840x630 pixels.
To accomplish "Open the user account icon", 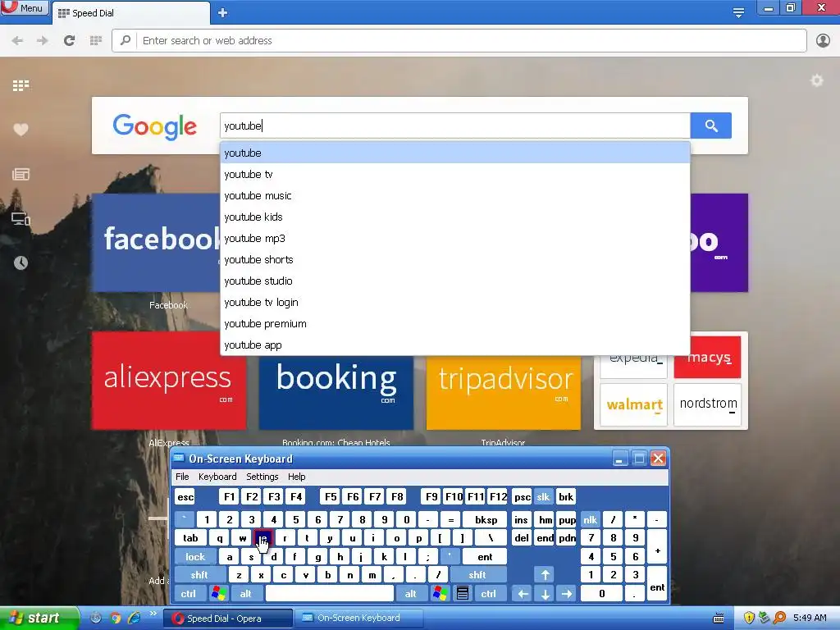I will pos(823,41).
